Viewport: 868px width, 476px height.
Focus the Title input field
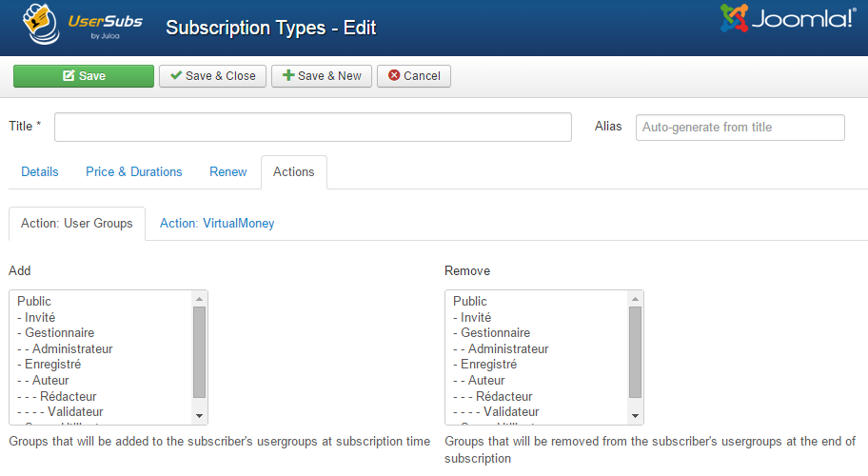tap(313, 127)
